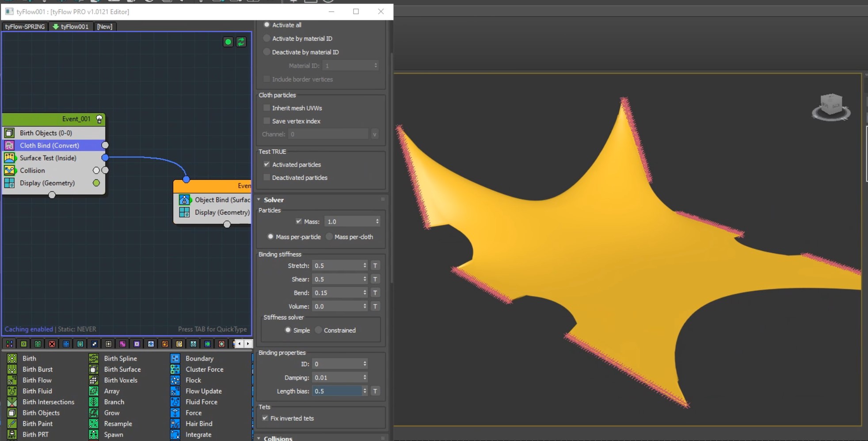Click the T button beside Stretch
The width and height of the screenshot is (868, 441).
click(x=375, y=266)
